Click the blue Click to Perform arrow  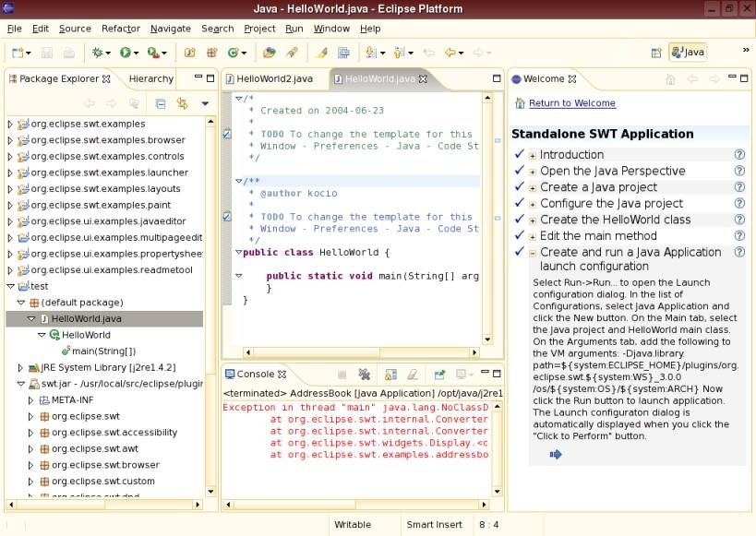click(556, 455)
